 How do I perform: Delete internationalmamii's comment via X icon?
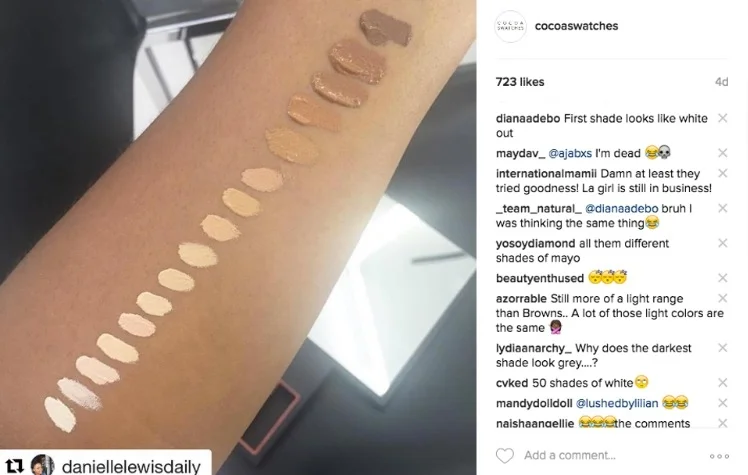click(723, 173)
